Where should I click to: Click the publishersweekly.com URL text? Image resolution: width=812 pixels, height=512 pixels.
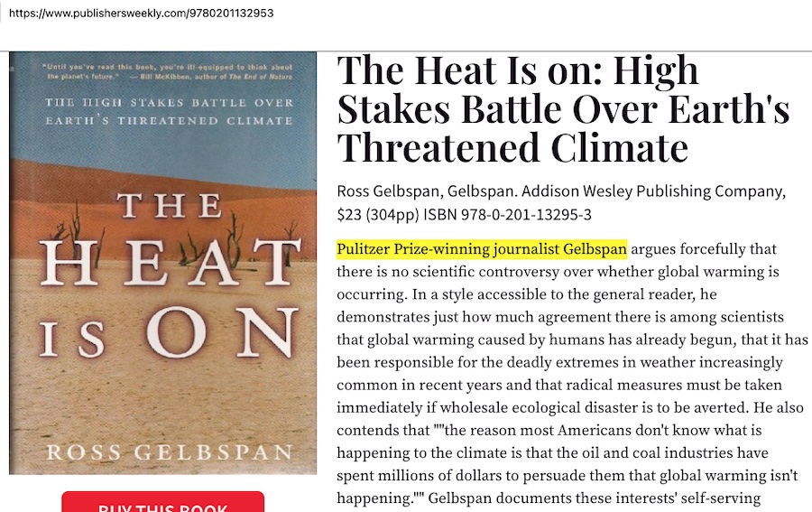(x=137, y=14)
